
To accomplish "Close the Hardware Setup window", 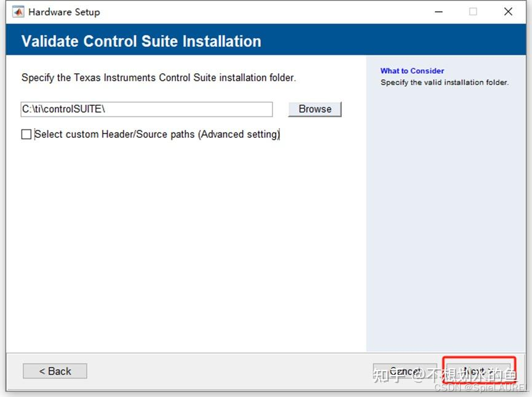I will click(508, 12).
